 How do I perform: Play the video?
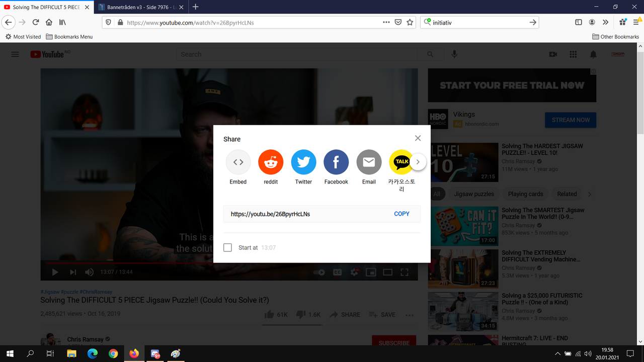(55, 272)
